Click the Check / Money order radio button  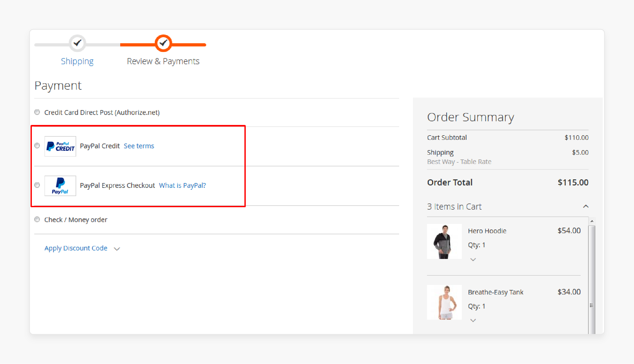click(x=37, y=219)
